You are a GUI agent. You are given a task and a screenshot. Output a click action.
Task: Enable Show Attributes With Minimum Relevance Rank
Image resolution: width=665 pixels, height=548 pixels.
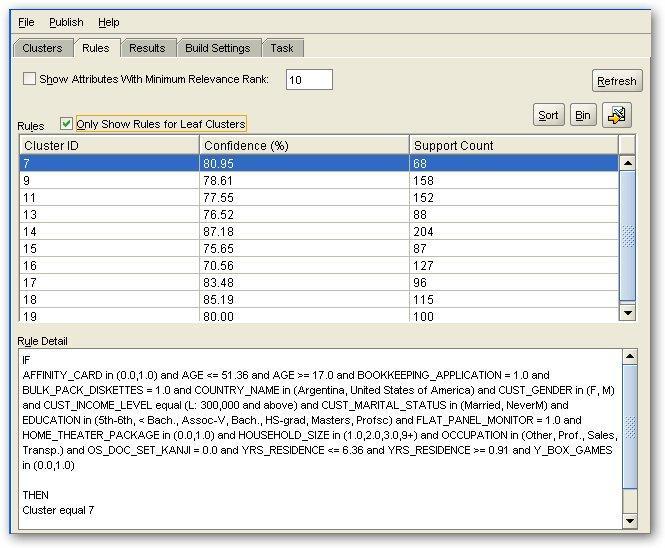pyautogui.click(x=29, y=79)
